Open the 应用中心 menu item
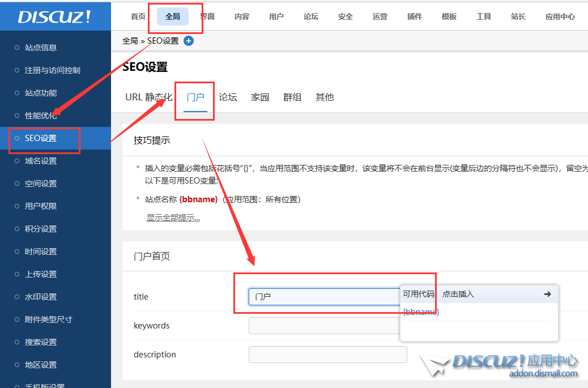This screenshot has height=388, width=588. pyautogui.click(x=560, y=16)
